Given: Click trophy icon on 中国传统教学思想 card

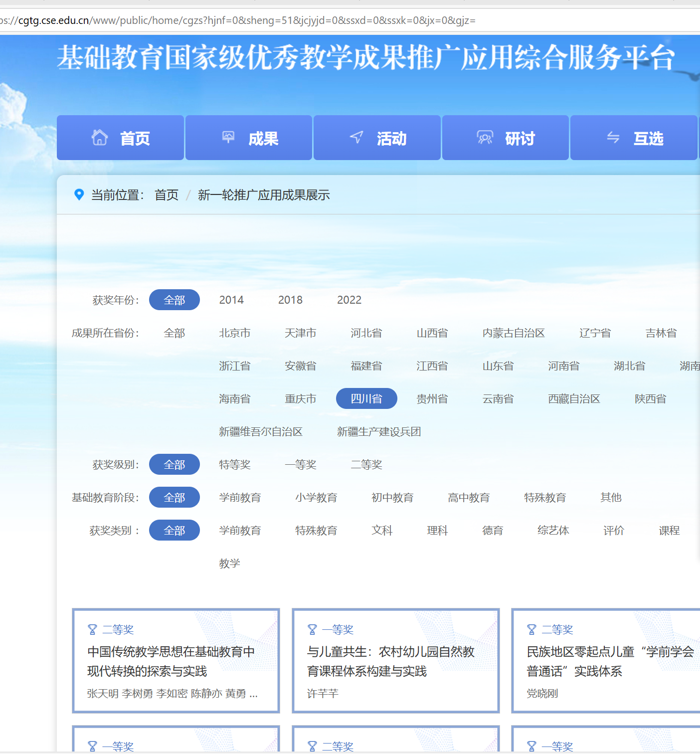Looking at the screenshot, I should pyautogui.click(x=92, y=630).
